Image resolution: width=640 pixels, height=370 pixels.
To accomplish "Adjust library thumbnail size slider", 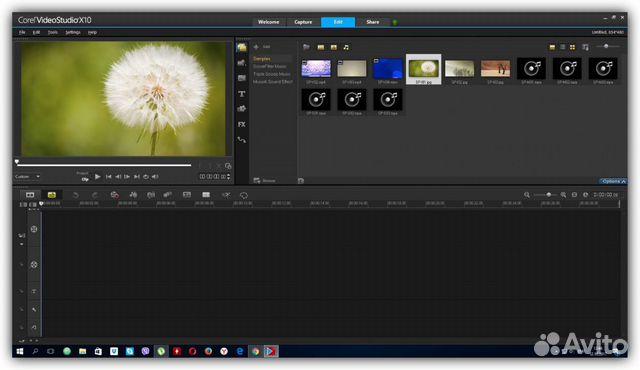I will point(607,47).
